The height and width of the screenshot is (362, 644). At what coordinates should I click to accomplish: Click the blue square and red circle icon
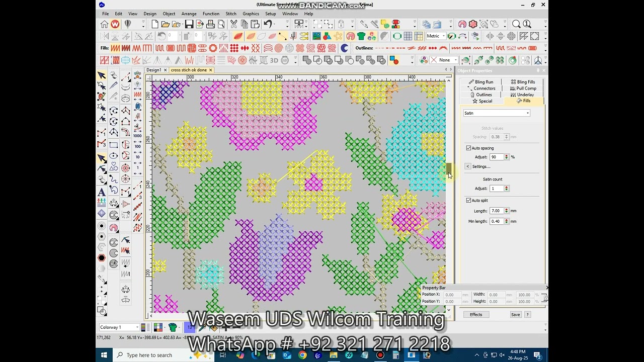click(394, 60)
